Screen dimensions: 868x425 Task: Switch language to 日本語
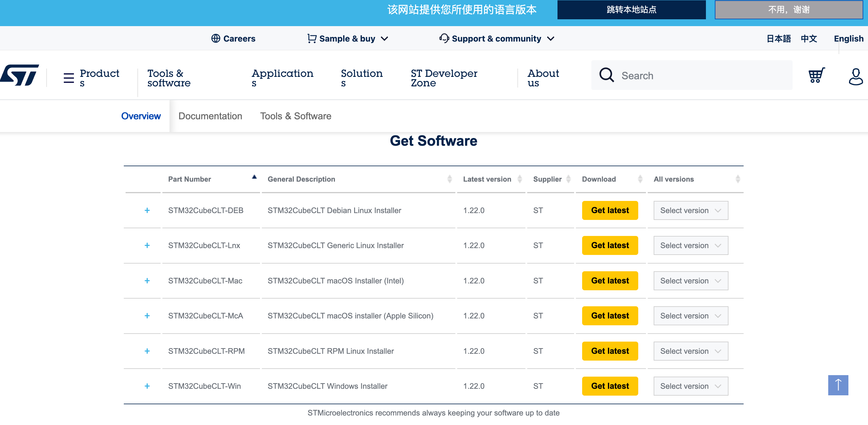tap(779, 38)
